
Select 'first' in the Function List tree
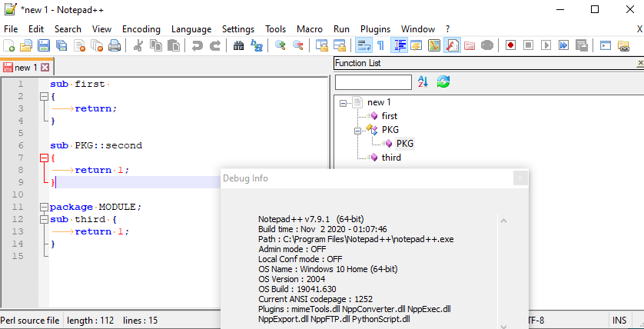pos(390,116)
